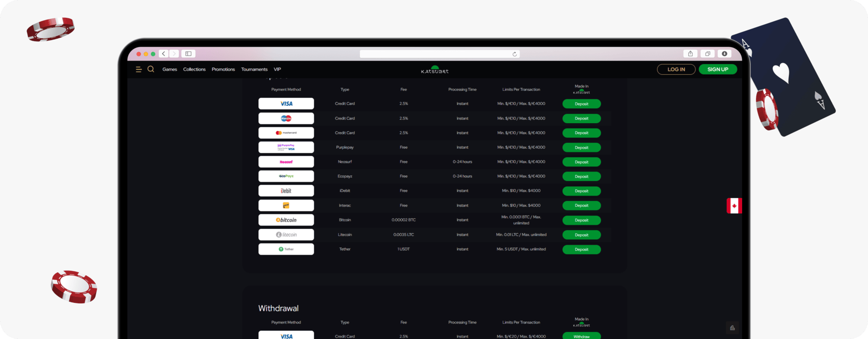Click the chart icon at bottom right

pos(732,328)
